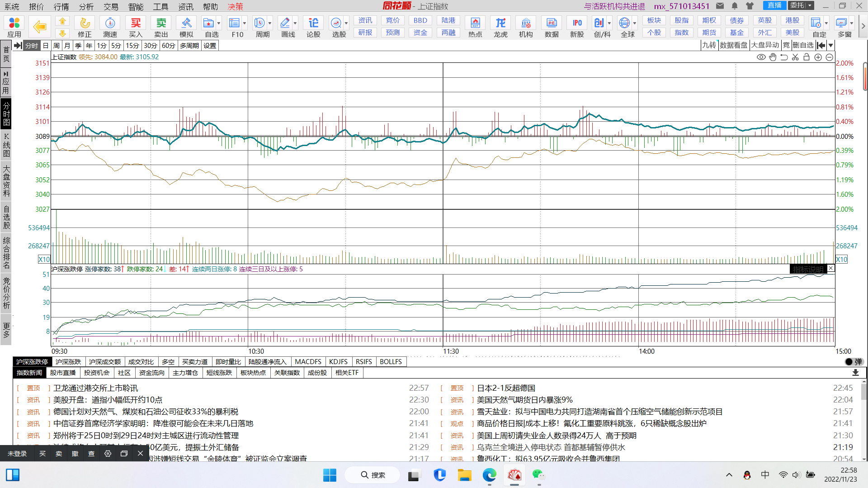Expand the F10 dropdown arrow
The width and height of the screenshot is (868, 488).
tap(245, 23)
